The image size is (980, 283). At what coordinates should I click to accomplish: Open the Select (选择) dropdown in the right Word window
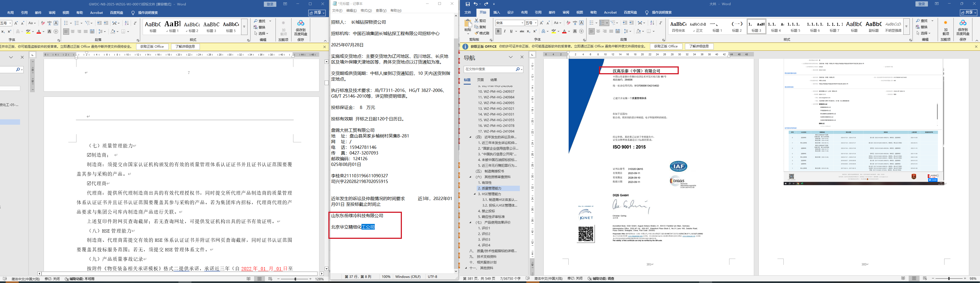[923, 33]
